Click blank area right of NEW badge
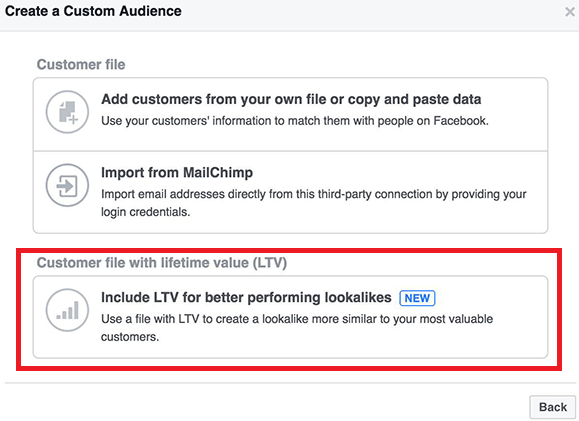The width and height of the screenshot is (579, 421). 491,298
